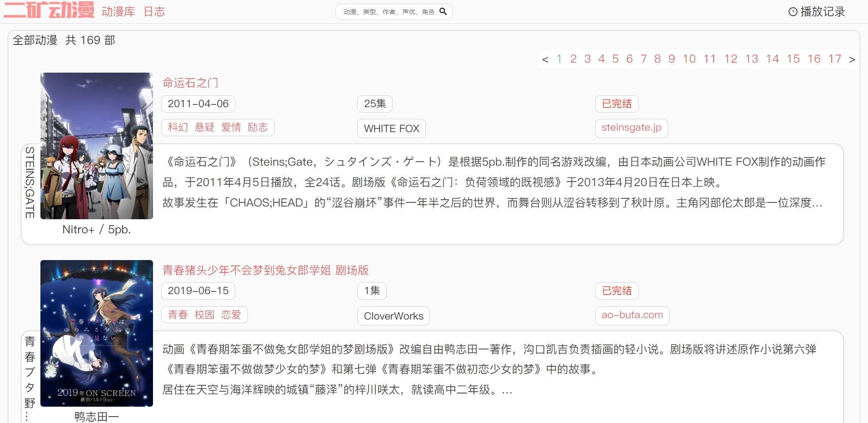Image resolution: width=868 pixels, height=423 pixels.
Task: Click the search magnifier icon
Action: click(443, 11)
